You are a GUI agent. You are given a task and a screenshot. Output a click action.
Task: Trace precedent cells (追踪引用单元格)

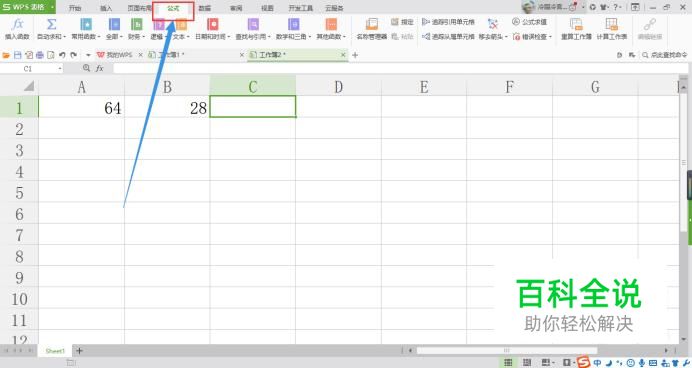pyautogui.click(x=448, y=22)
